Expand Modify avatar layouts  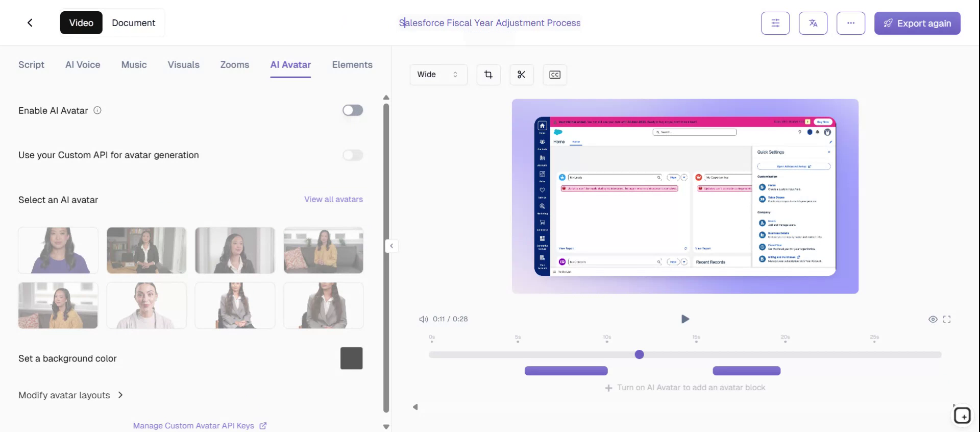[x=71, y=395]
